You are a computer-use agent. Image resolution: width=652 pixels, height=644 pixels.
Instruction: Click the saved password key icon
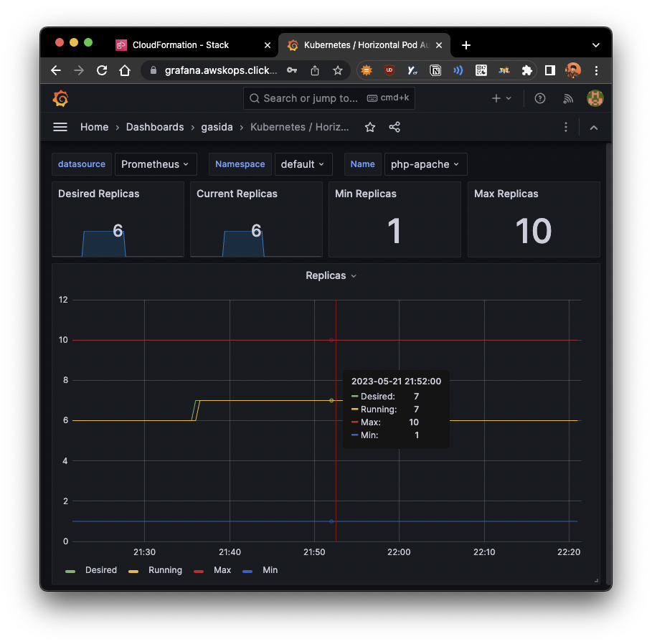tap(292, 70)
